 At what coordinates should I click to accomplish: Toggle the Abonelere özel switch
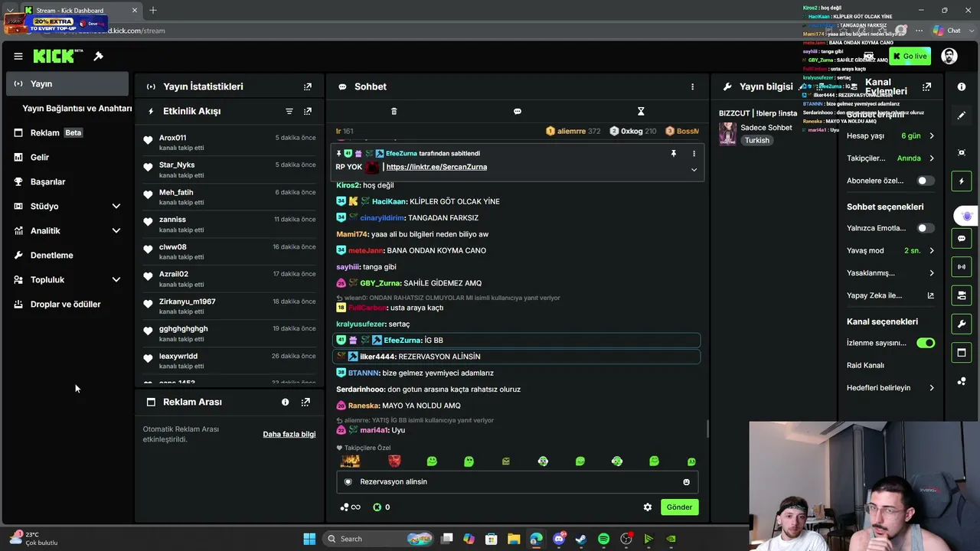coord(925,181)
